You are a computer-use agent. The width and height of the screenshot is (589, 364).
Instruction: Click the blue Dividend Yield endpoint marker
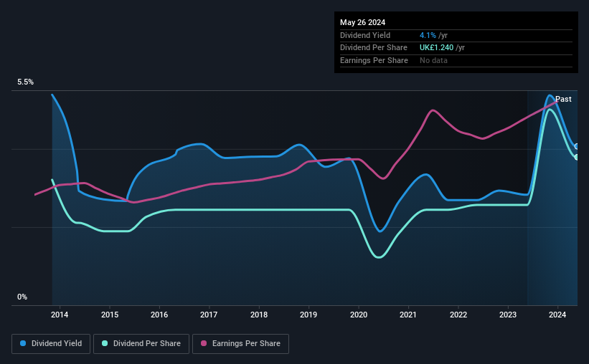pyautogui.click(x=577, y=146)
